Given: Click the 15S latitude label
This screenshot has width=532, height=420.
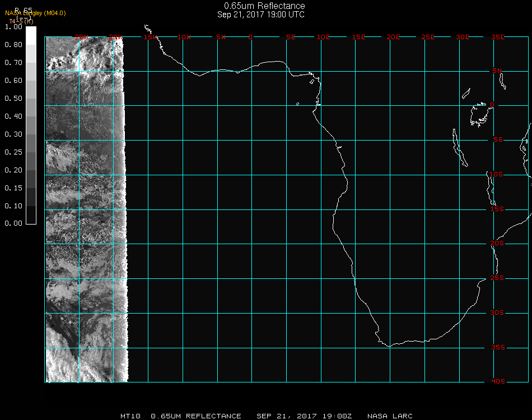Looking at the screenshot, I should pos(497,209).
